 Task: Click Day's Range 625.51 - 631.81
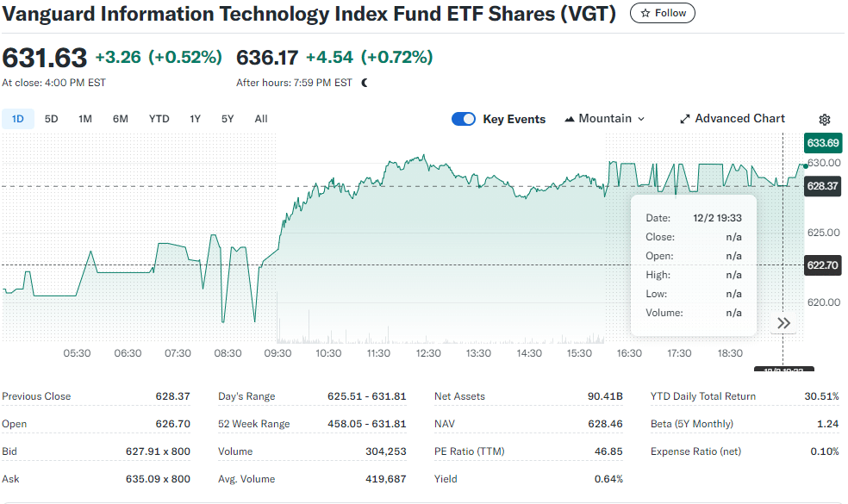point(366,396)
